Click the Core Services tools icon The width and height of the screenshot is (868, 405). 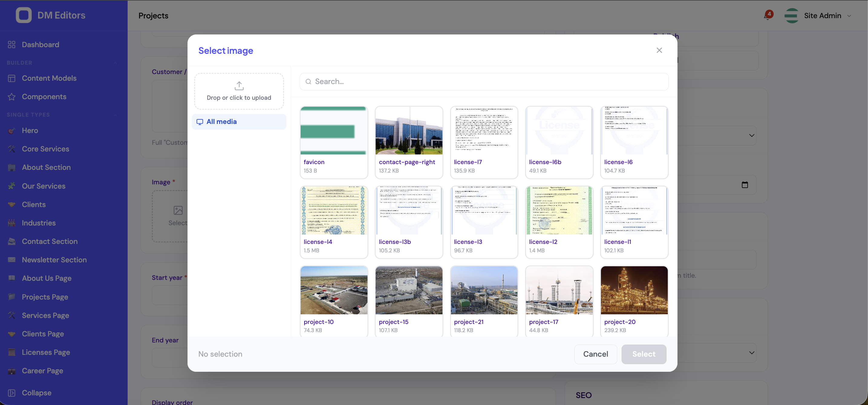(x=12, y=149)
